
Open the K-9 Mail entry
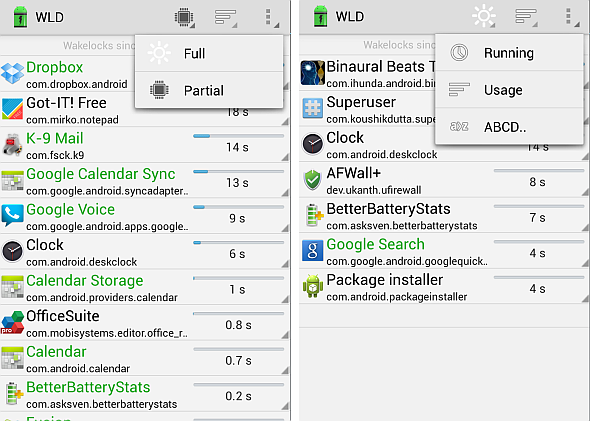pyautogui.click(x=145, y=145)
